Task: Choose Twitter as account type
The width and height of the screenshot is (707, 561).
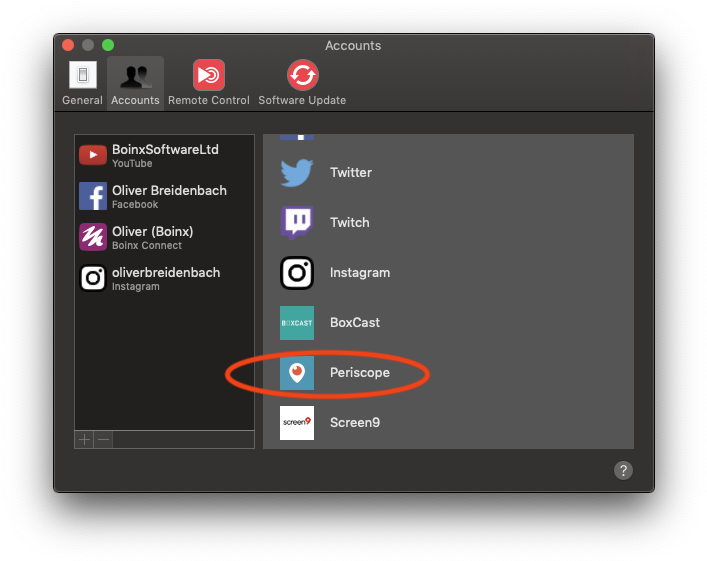Action: (351, 172)
